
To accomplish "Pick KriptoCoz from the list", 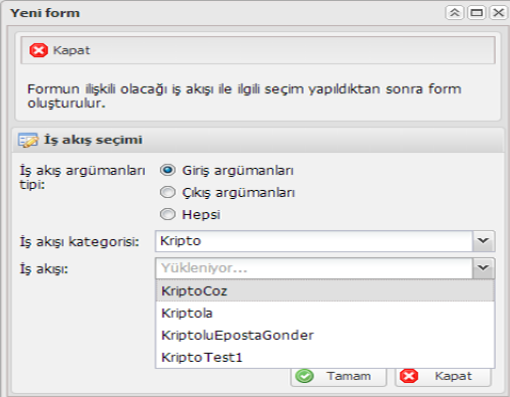I will pyautogui.click(x=325, y=291).
